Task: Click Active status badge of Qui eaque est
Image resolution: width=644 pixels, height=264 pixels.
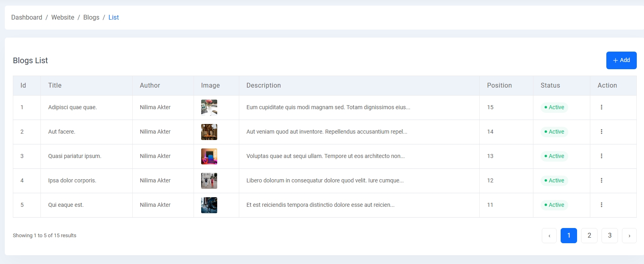Action: click(554, 205)
